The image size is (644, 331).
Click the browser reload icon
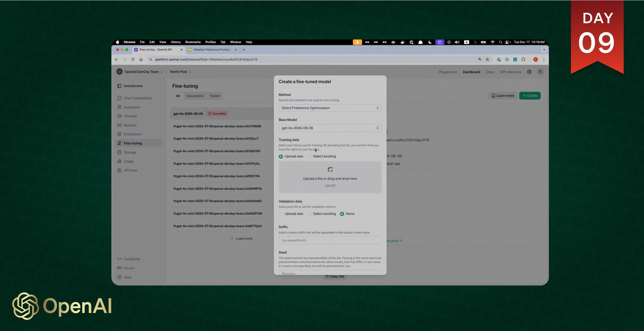point(133,60)
